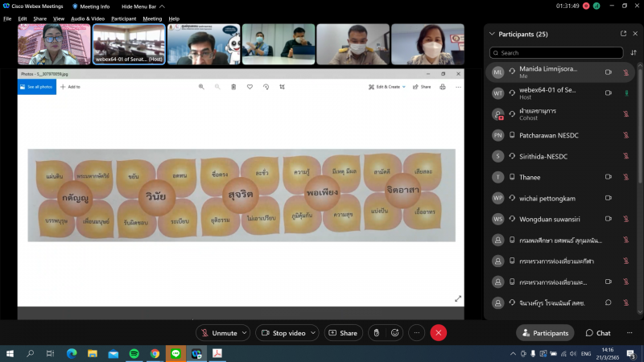Viewport: 644px width, 362px height.
Task: Pop out the Participants panel
Action: pyautogui.click(x=623, y=34)
